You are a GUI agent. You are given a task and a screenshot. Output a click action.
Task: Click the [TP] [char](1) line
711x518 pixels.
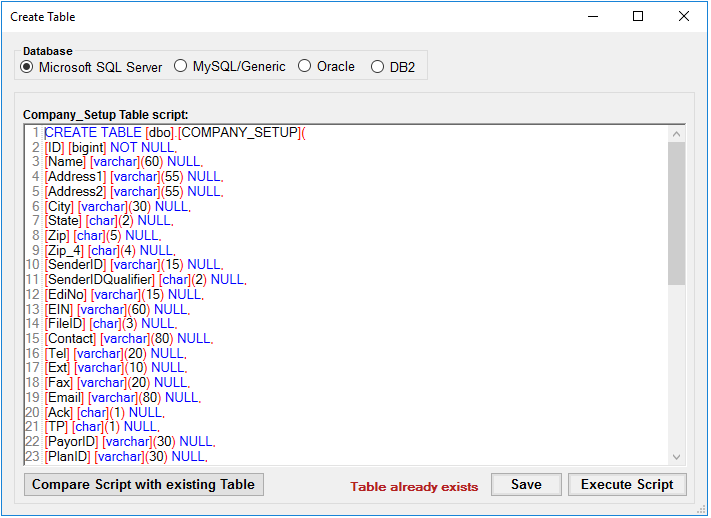tap(102, 427)
